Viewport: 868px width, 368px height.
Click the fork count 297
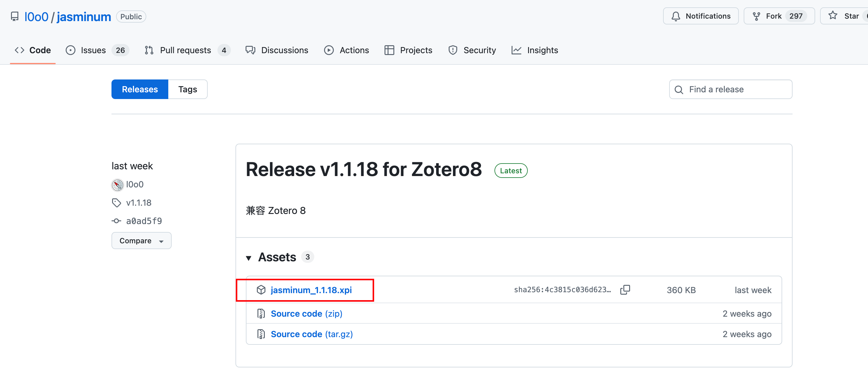click(796, 16)
